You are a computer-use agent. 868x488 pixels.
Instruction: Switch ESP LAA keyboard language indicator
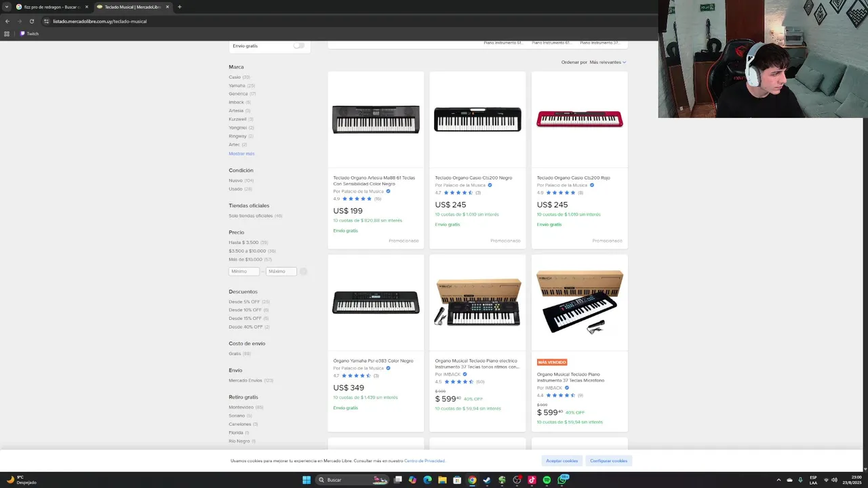813,480
